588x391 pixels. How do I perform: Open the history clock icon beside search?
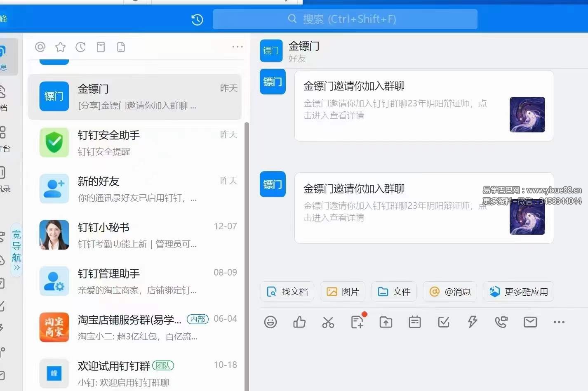pos(197,19)
